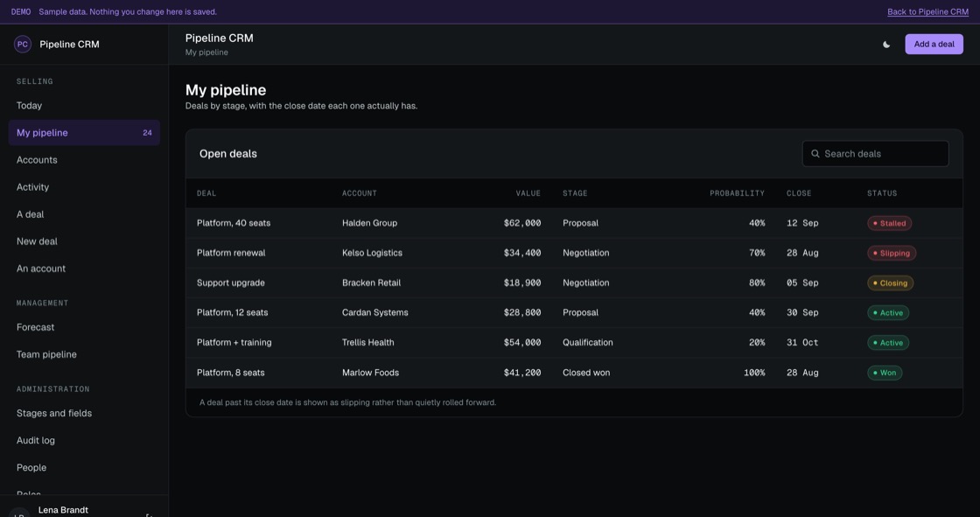The image size is (980, 517).
Task: Click the 12 Sep close date
Action: tap(802, 223)
